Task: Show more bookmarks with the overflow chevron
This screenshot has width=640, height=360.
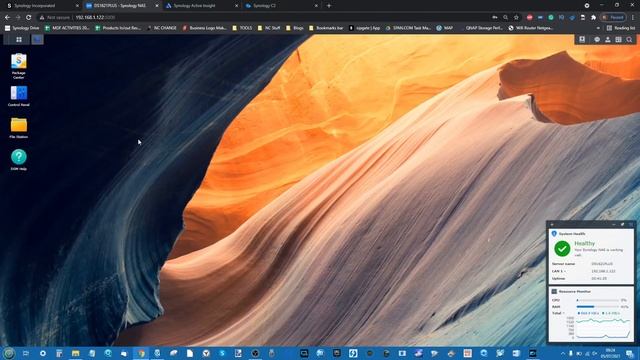Action: (598, 28)
